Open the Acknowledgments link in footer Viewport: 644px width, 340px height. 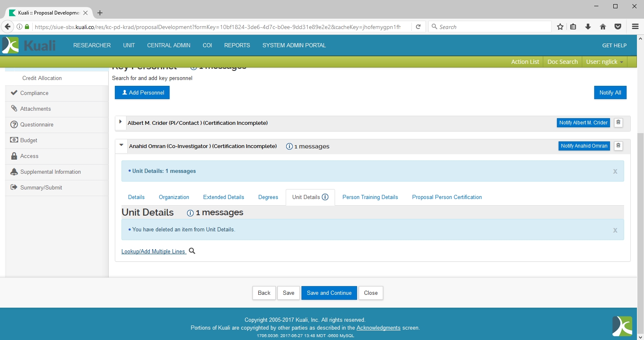(378, 328)
